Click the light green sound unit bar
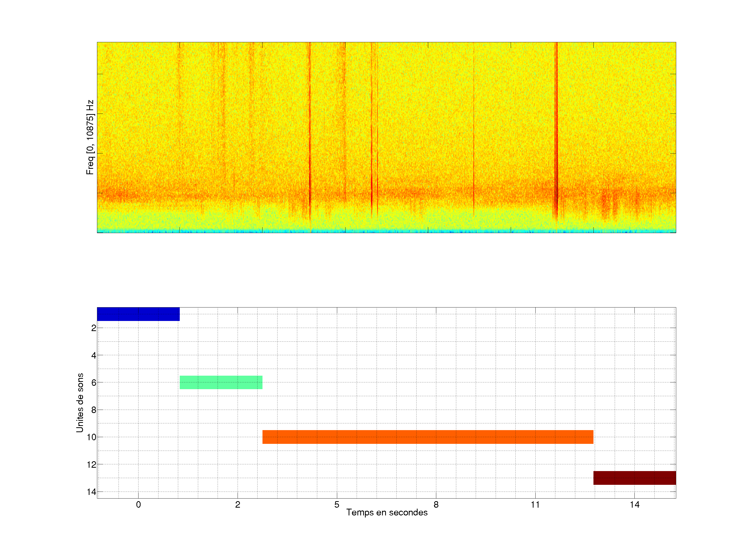 221,382
